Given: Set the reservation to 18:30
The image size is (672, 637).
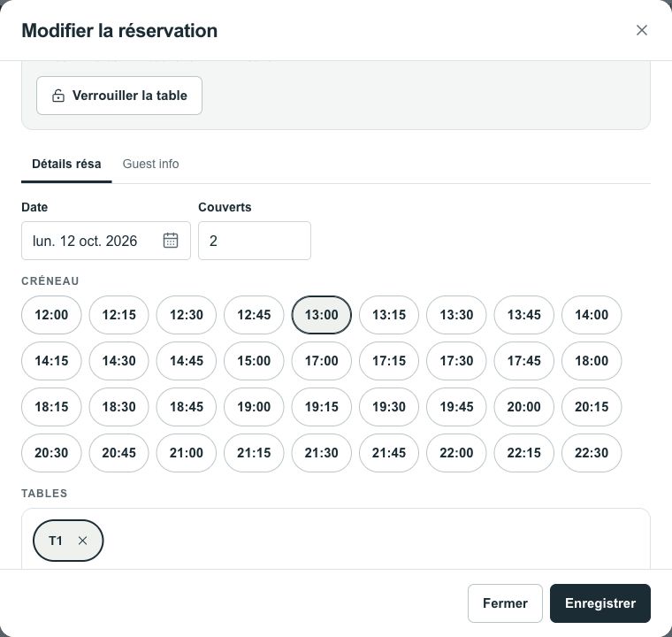Looking at the screenshot, I should coord(118,407).
